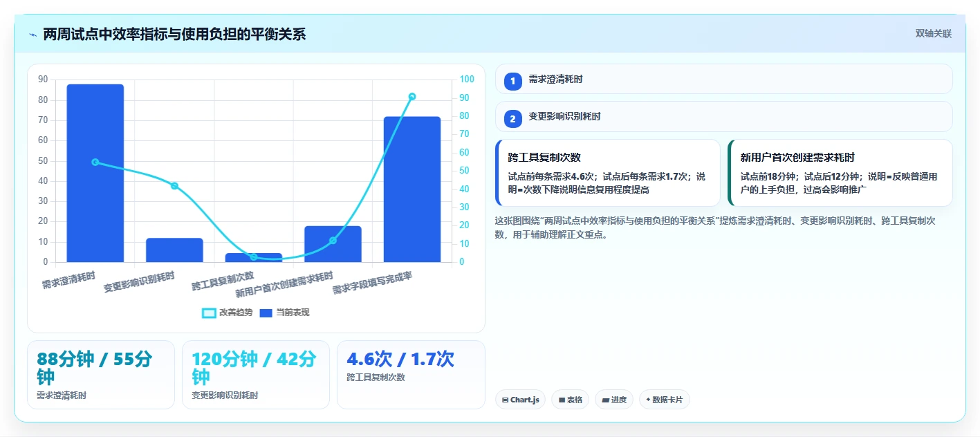Select the 新用户首次创建需求耗时 bar
This screenshot has height=437, width=980.
point(333,244)
